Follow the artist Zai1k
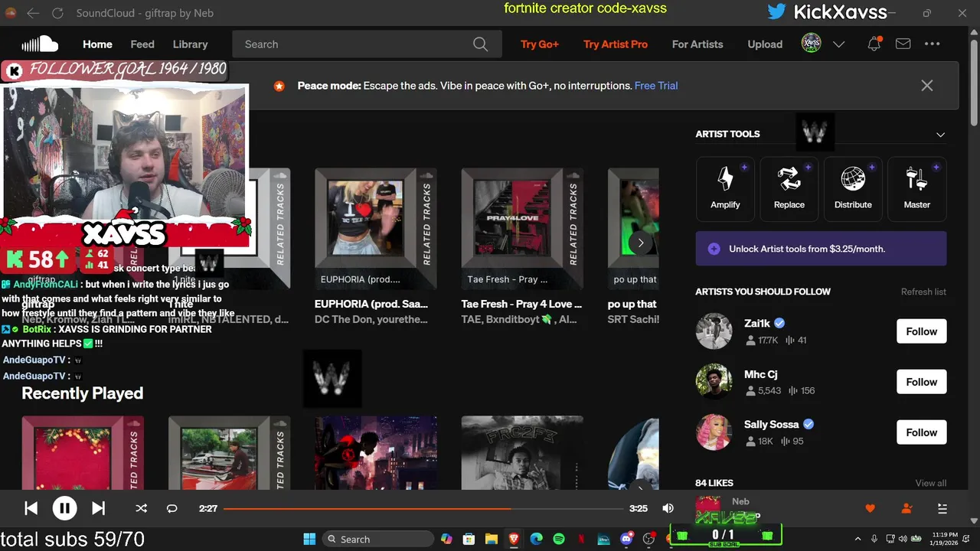980x551 pixels. click(x=921, y=331)
